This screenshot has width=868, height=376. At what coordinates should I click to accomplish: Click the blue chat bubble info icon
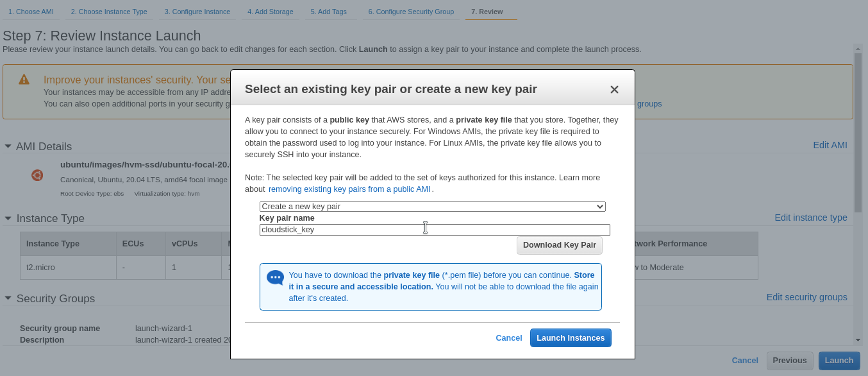tap(275, 277)
